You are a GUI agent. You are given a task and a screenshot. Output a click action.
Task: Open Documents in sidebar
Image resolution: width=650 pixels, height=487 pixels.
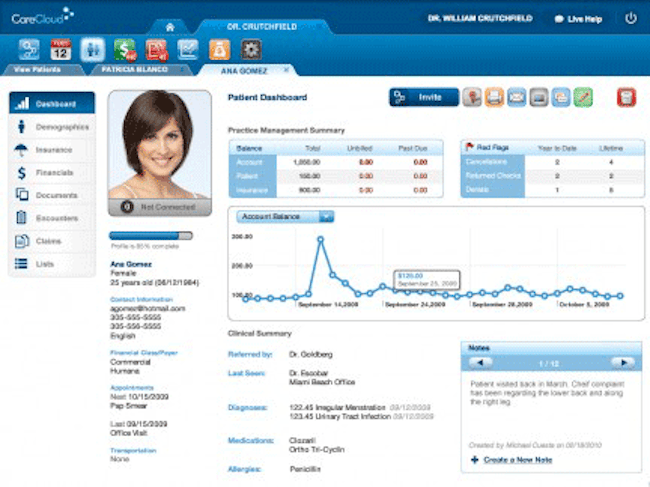click(52, 195)
